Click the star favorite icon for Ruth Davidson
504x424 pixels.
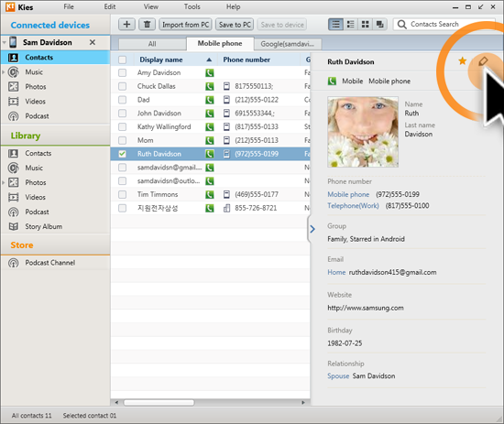(x=462, y=60)
